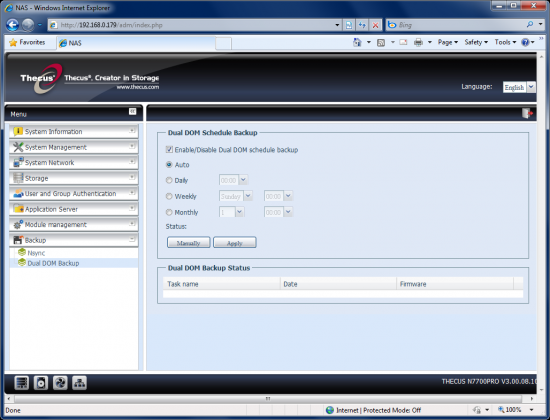Expand the Module management menu

(x=74, y=224)
